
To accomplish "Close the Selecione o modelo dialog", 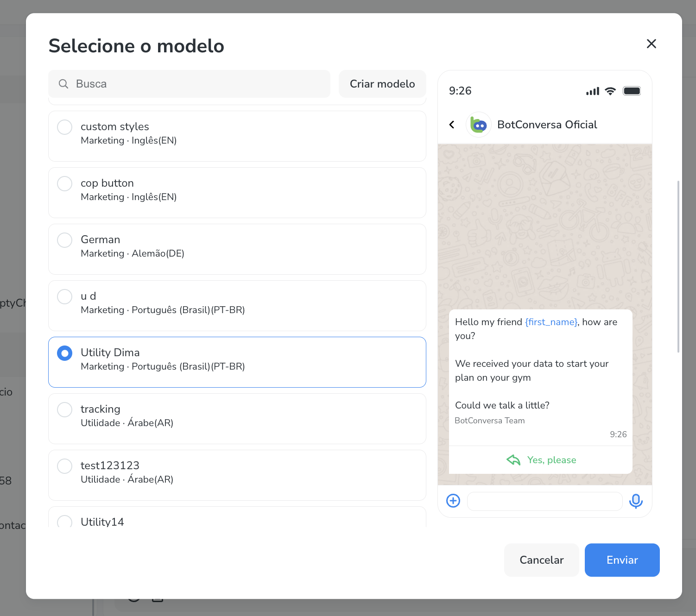I will click(651, 44).
